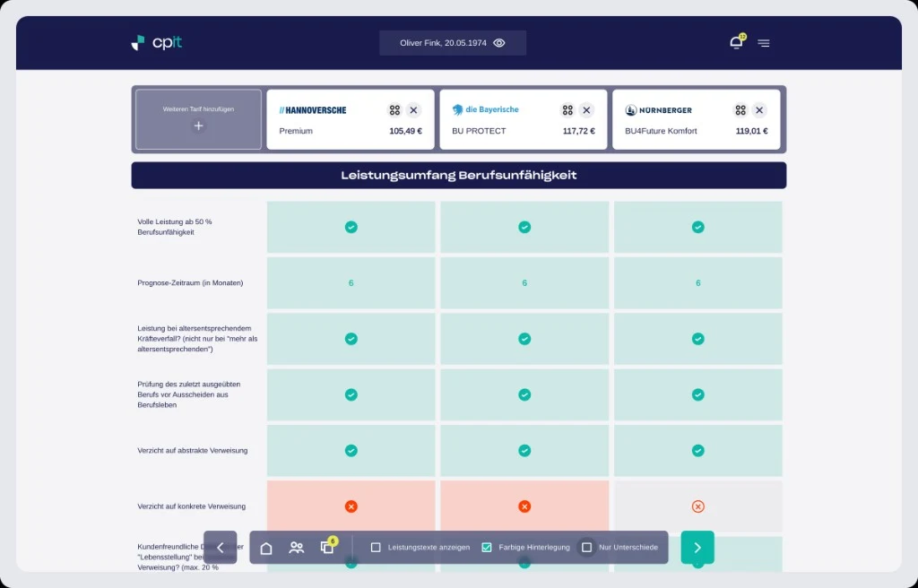Click the Leistungsumfang Berufsunfähigkeit section header
This screenshot has width=918, height=588.
tap(458, 175)
